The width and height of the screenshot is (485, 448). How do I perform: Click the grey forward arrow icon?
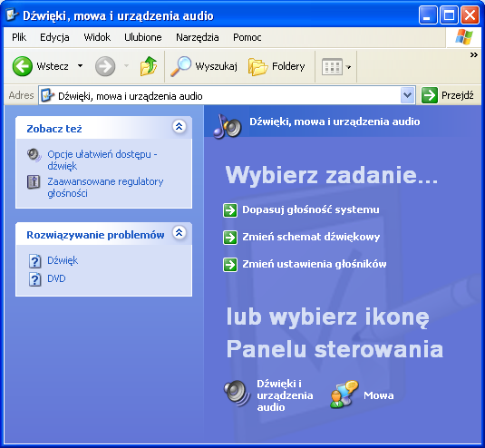[x=105, y=66]
